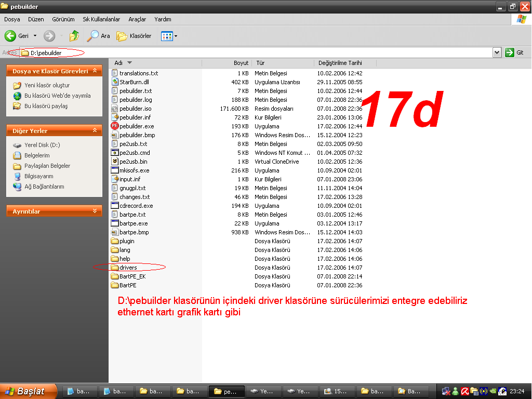Viewport: 532px width, 399px height.
Task: Expand the Ayrıntılar panel
Action: pos(95,211)
